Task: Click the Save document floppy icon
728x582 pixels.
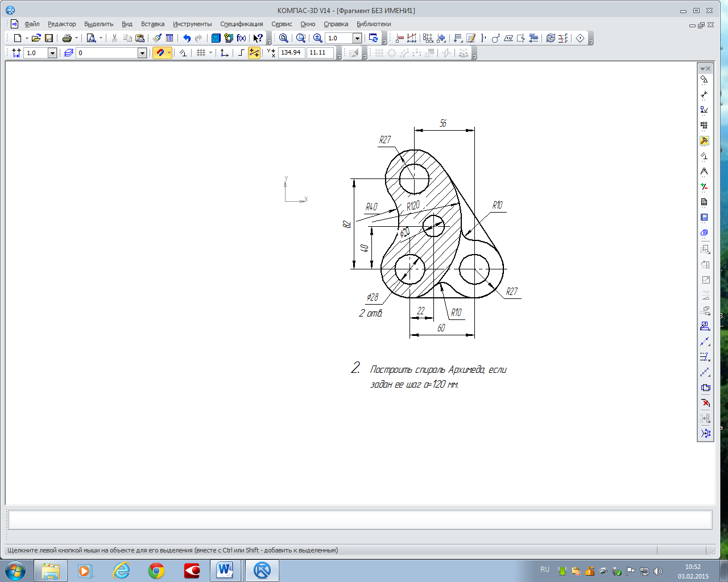Action: click(49, 38)
